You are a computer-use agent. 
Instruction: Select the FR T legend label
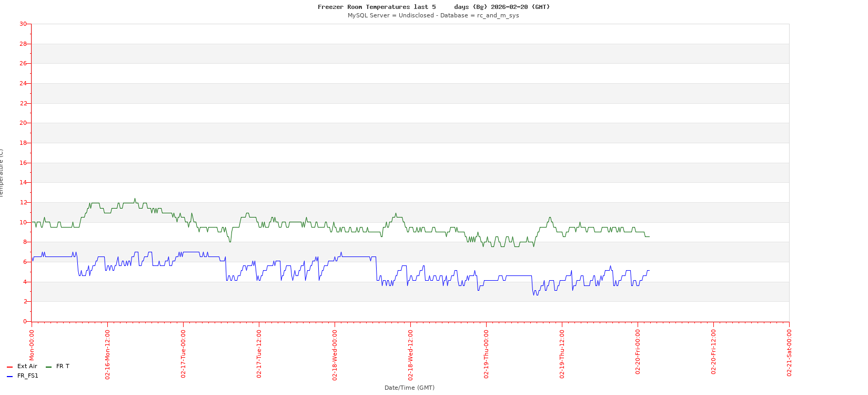(63, 367)
